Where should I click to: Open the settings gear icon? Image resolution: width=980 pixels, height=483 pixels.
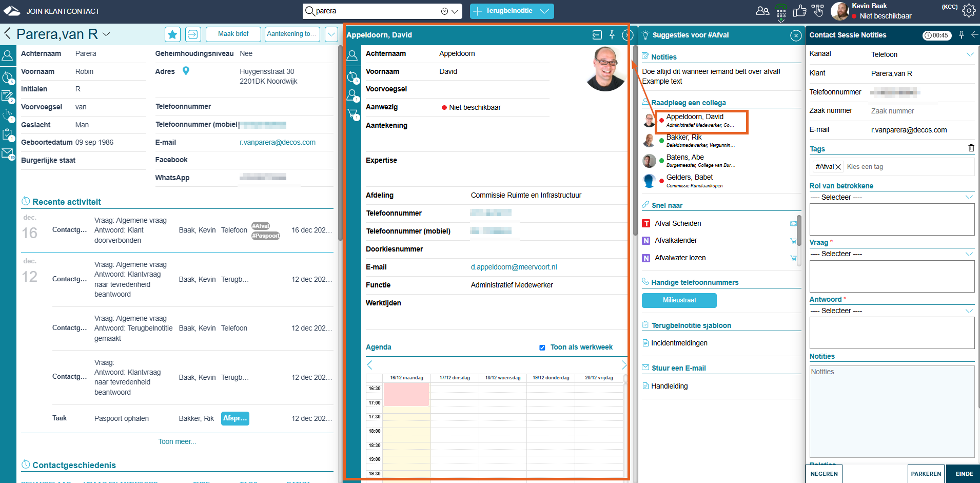pyautogui.click(x=969, y=11)
